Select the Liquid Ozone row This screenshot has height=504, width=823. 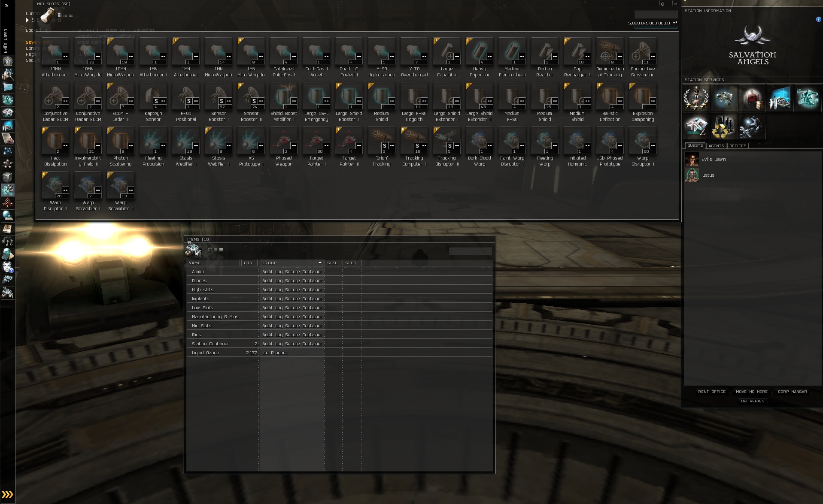[340, 353]
